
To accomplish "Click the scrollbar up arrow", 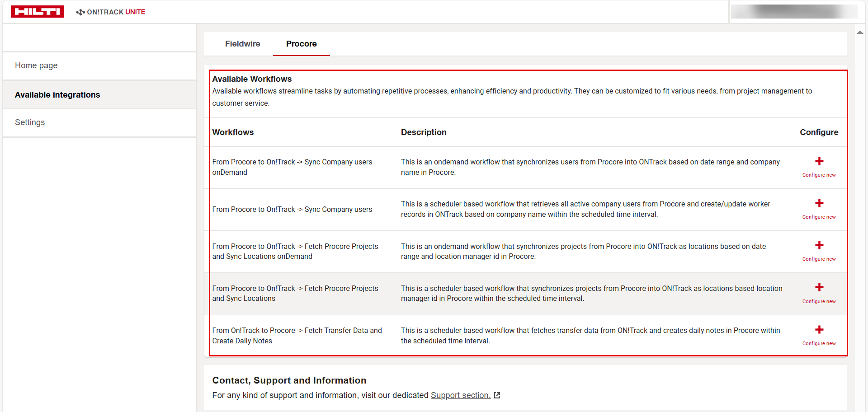I will 860,32.
